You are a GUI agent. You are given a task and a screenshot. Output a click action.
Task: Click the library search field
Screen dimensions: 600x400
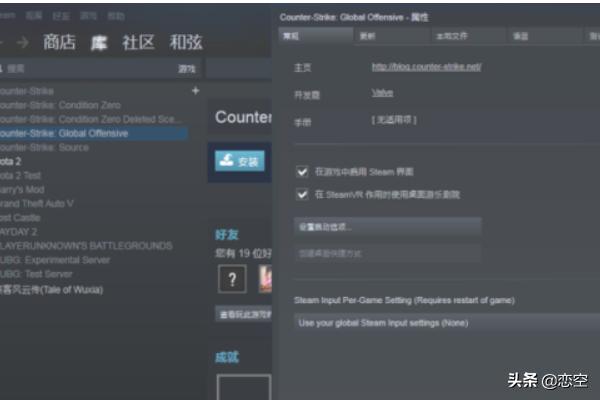(86, 69)
